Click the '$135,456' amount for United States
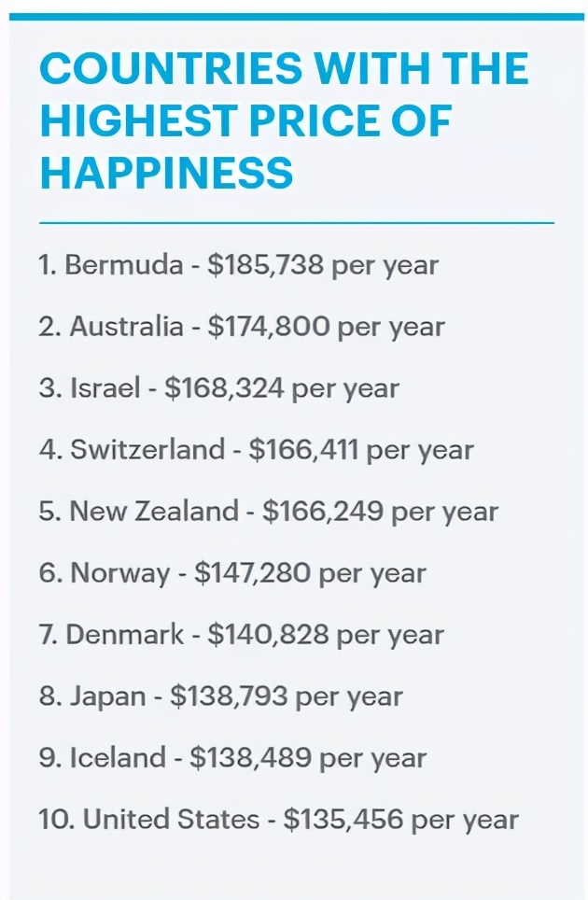The height and width of the screenshot is (900, 588). click(x=343, y=819)
